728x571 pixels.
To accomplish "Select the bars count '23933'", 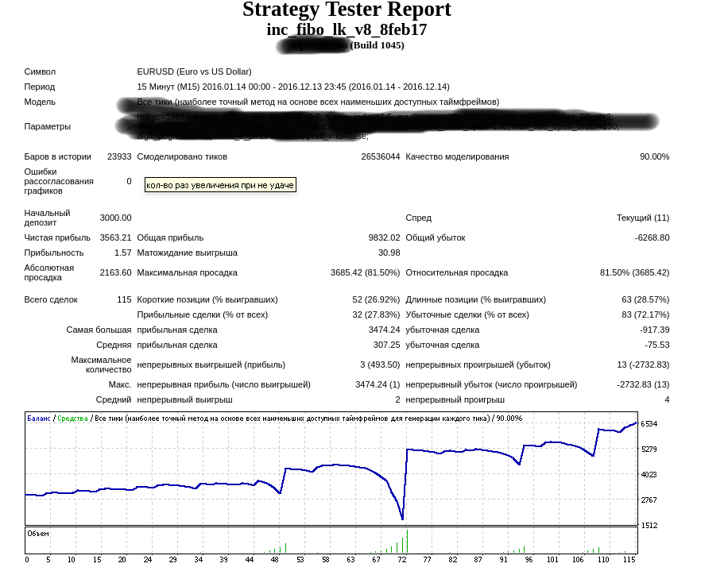I will [119, 156].
